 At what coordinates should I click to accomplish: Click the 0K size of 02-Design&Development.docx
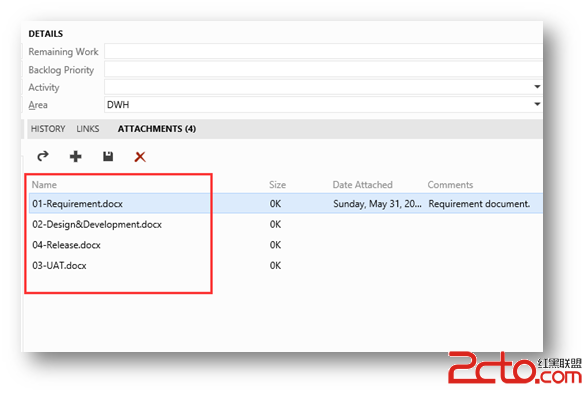(x=275, y=224)
